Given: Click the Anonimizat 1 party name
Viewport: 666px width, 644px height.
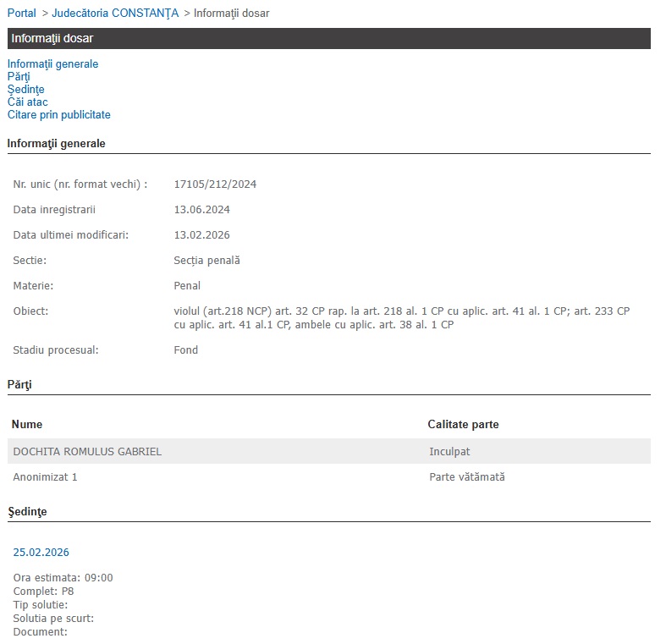Looking at the screenshot, I should pyautogui.click(x=45, y=477).
